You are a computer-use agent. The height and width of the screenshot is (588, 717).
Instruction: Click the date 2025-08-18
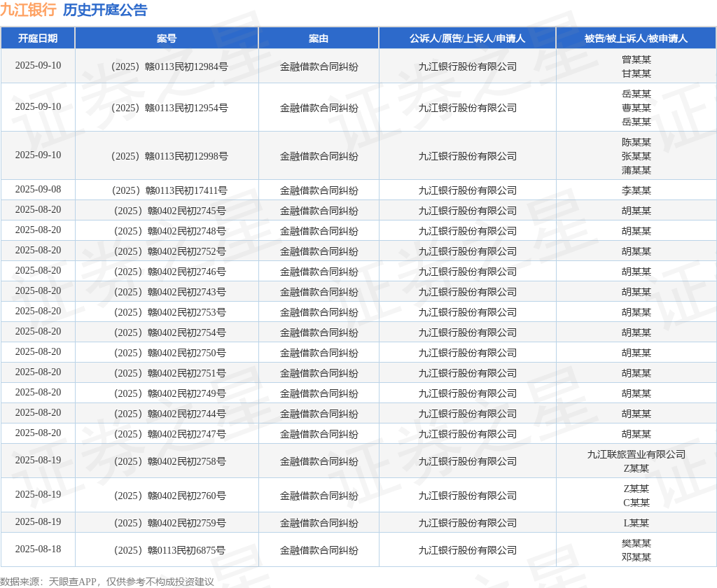pyautogui.click(x=38, y=549)
